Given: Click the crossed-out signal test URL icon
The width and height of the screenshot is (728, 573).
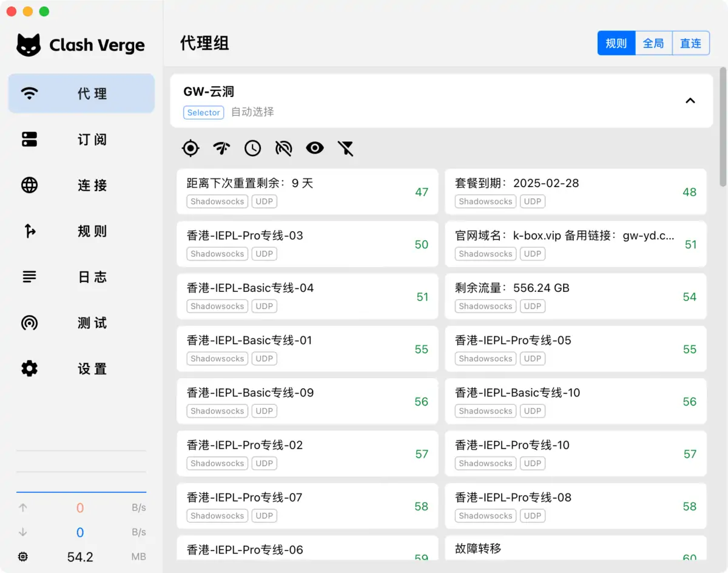Looking at the screenshot, I should click(283, 148).
